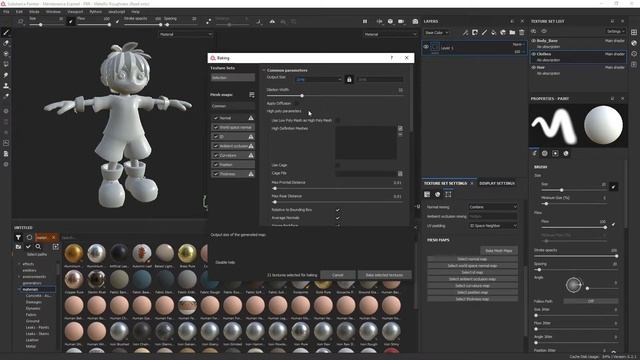640x360 pixels.
Task: Toggle World space normal checkbox
Action: tap(216, 127)
